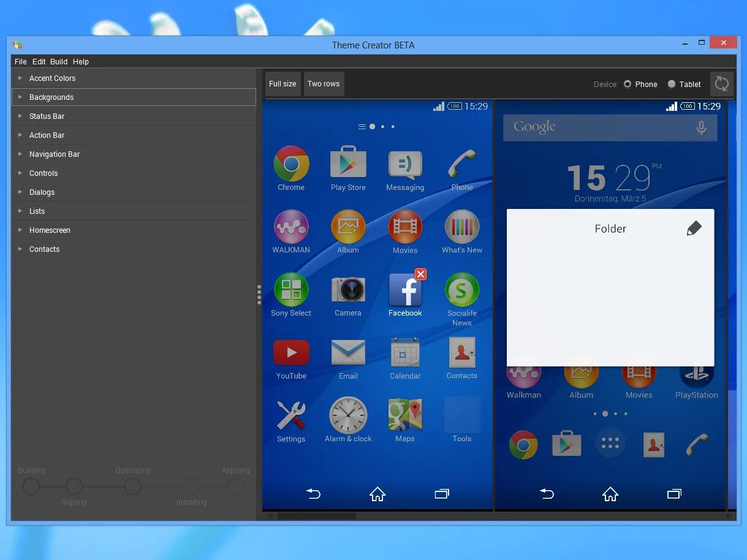
Task: Select the PlayStation icon in the folder preview
Action: click(697, 374)
